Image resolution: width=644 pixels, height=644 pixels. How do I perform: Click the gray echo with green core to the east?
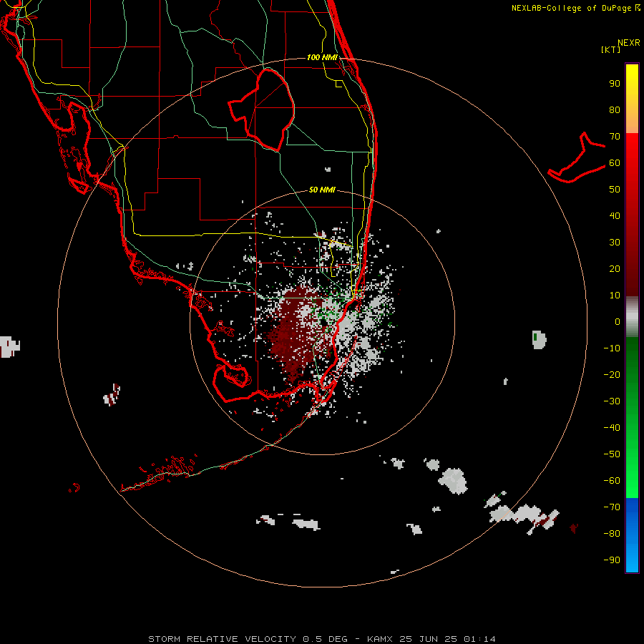coord(539,339)
